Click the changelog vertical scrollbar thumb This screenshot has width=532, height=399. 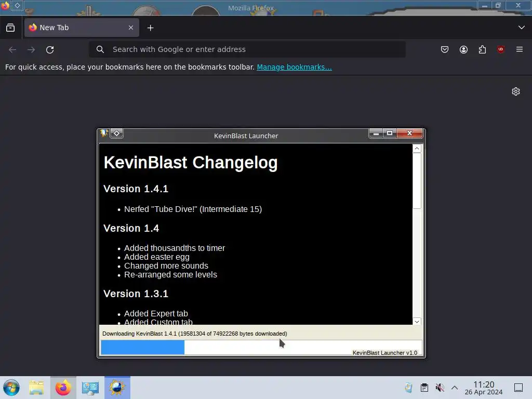click(x=417, y=181)
